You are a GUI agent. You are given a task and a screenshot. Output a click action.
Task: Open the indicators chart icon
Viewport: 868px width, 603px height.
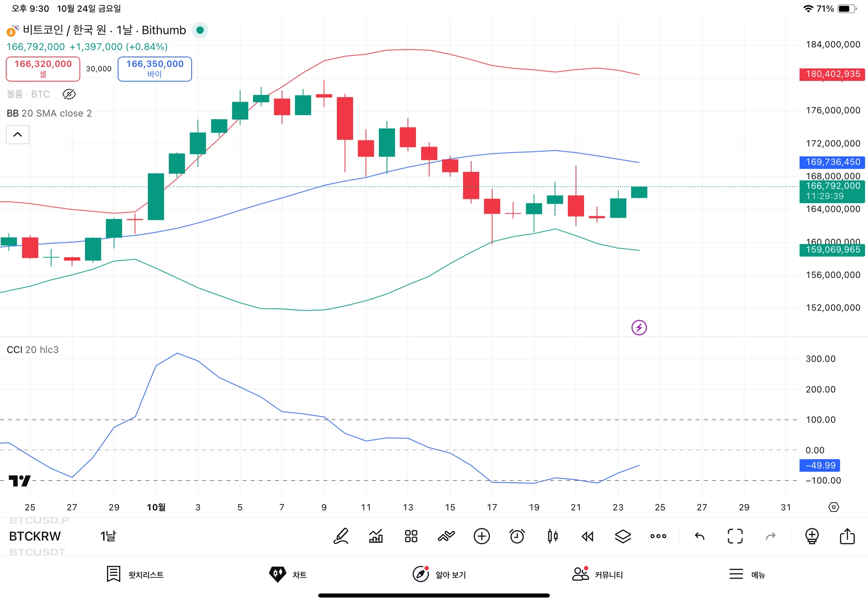376,536
